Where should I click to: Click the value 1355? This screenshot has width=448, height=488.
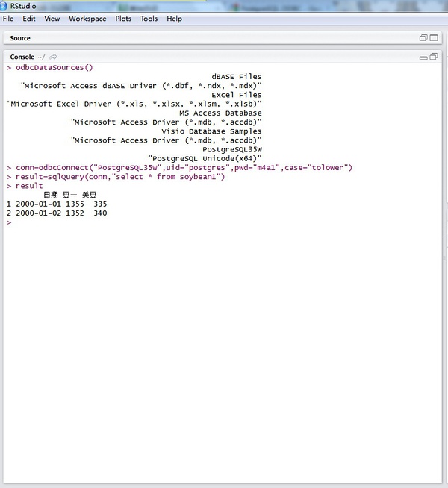pos(75,204)
